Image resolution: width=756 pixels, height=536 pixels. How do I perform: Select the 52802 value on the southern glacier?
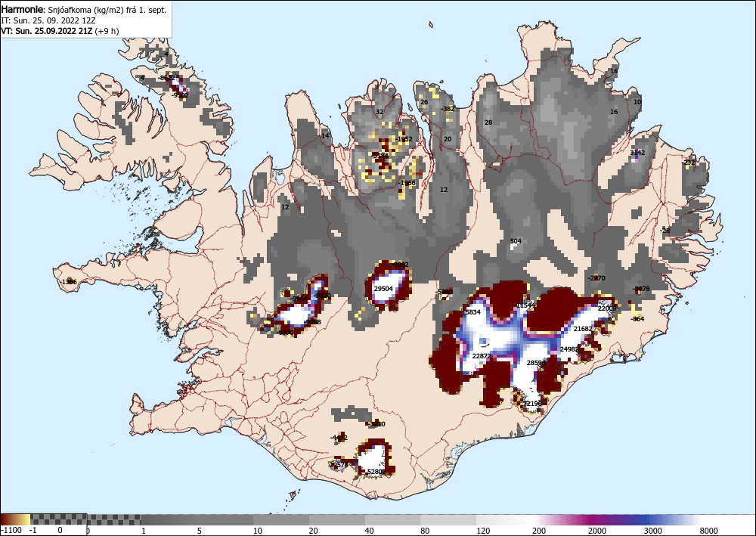point(376,472)
